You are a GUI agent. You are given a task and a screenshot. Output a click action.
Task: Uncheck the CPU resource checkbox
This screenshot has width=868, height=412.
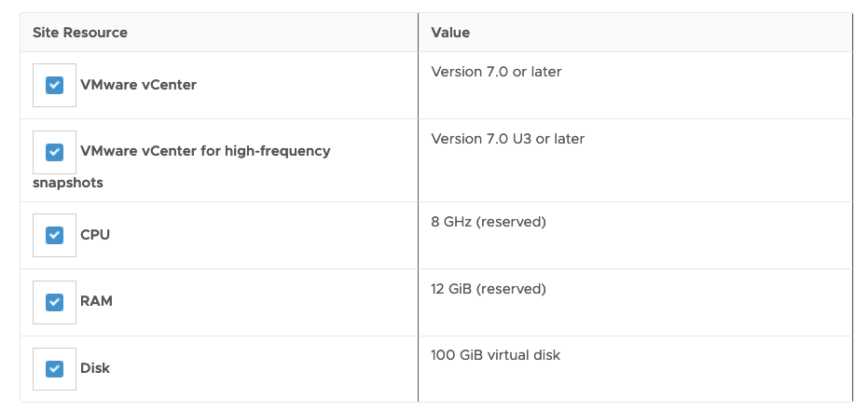(x=54, y=235)
